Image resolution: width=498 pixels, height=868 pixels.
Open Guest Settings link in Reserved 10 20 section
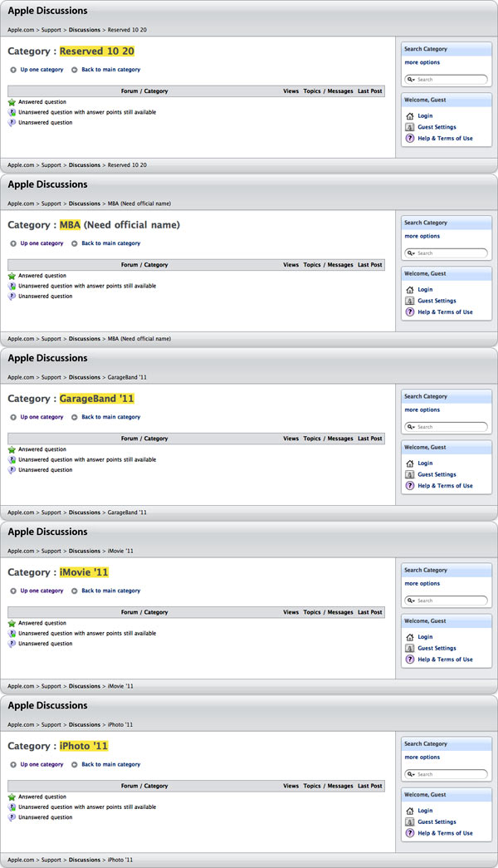(x=437, y=127)
